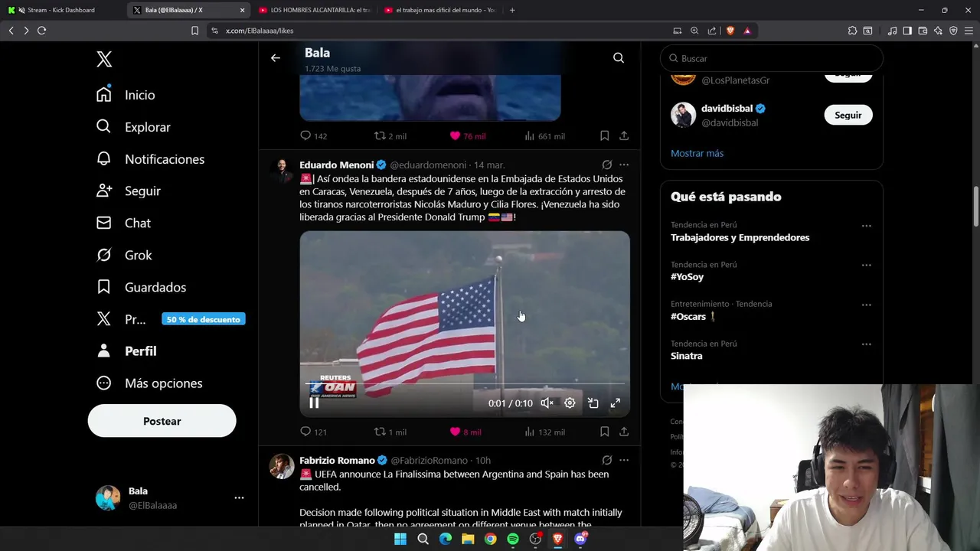
Task: Open account menu dots next to Bala
Action: coord(239,497)
